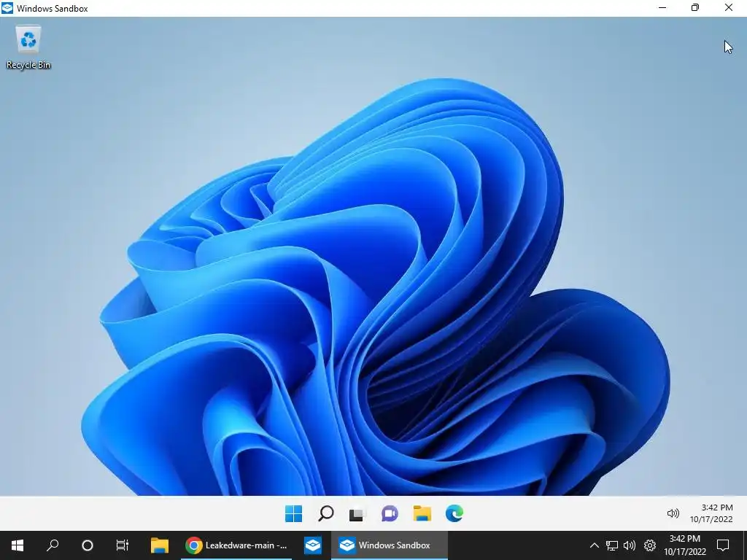Open host Task View button
This screenshot has height=560, width=747.
[123, 545]
